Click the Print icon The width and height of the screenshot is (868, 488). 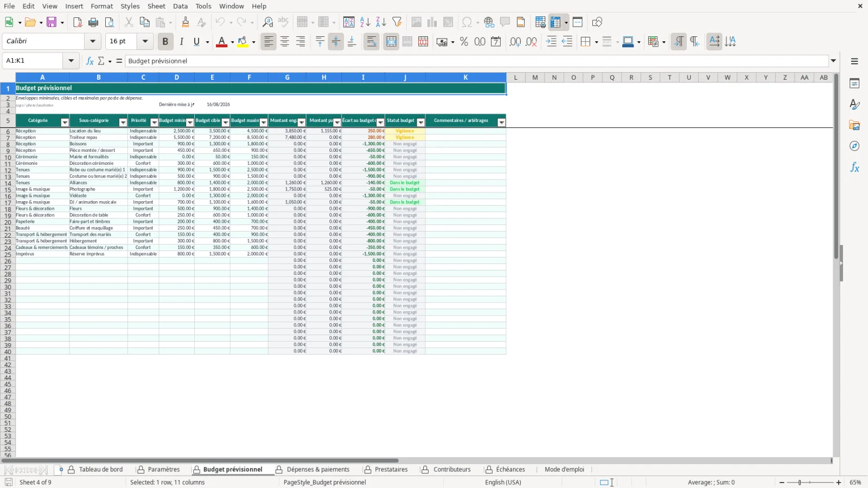click(x=93, y=22)
